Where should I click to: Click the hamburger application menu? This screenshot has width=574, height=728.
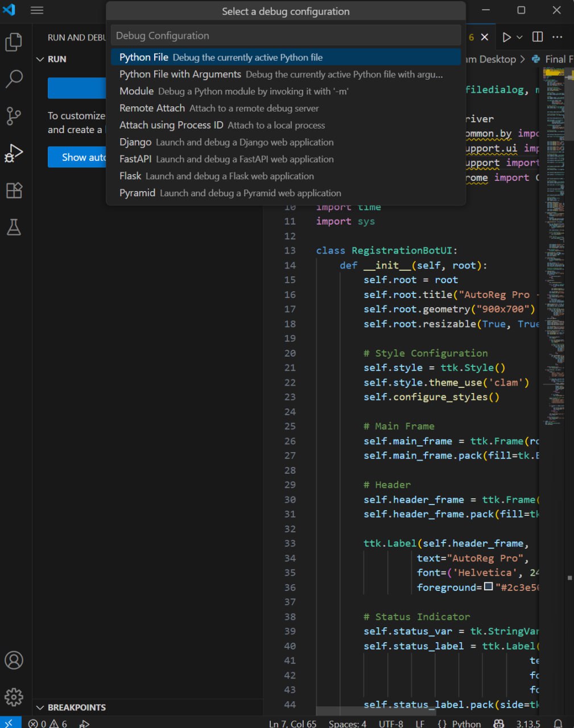[x=37, y=10]
